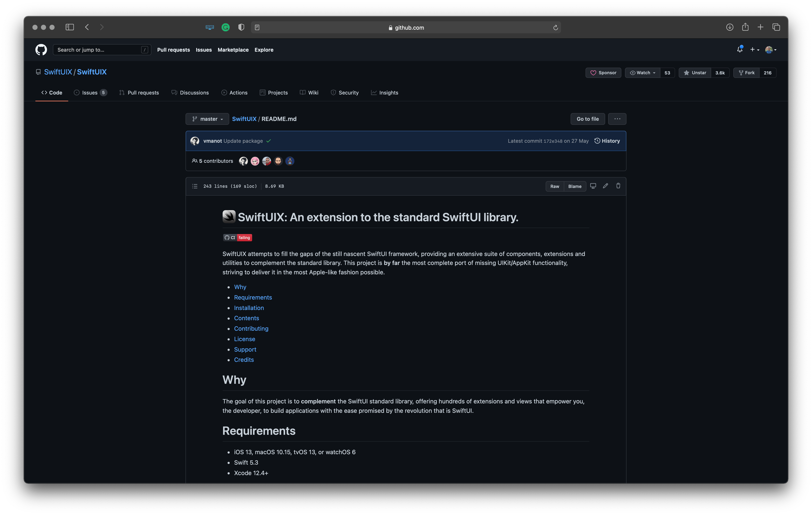Go back in Safari history

coord(87,27)
